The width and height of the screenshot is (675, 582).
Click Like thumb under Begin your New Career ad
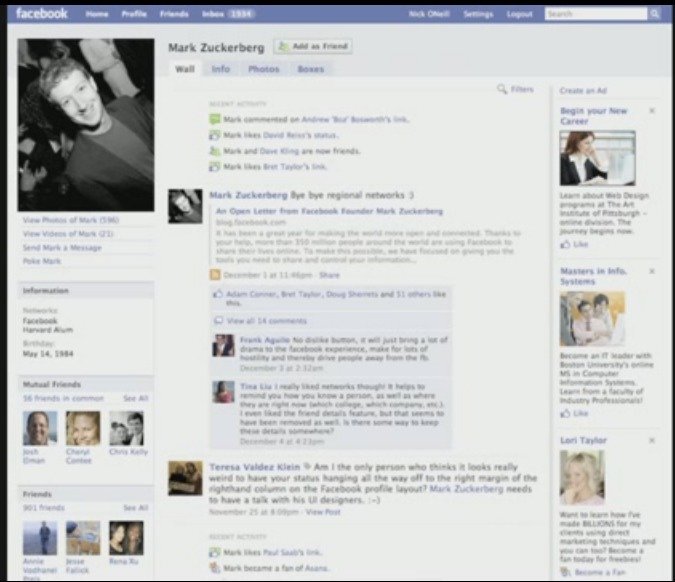coord(565,244)
